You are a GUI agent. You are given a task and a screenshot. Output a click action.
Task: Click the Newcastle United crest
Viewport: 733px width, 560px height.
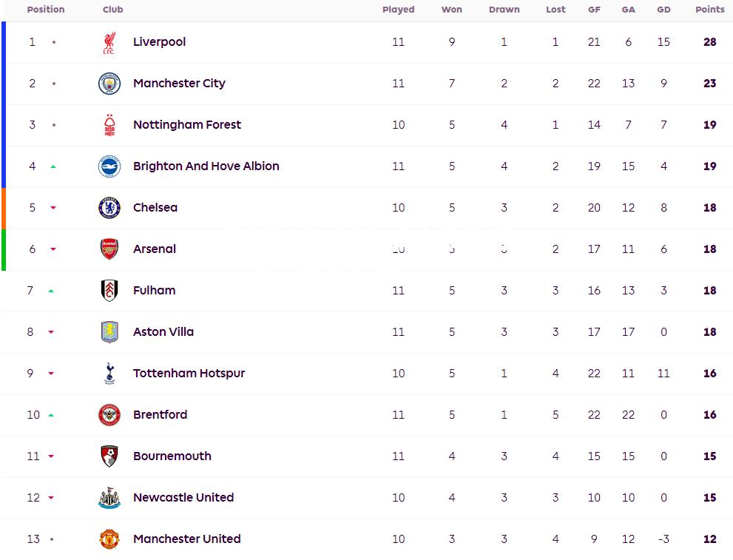(109, 497)
